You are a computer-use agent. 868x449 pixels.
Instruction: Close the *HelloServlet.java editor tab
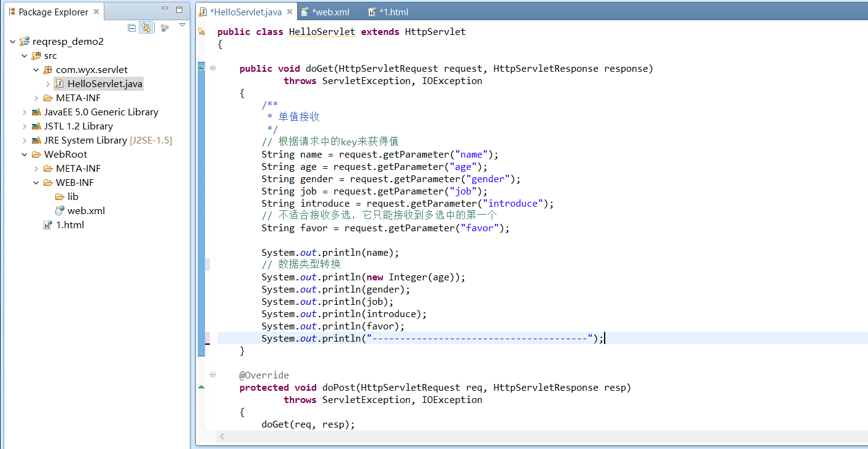[x=290, y=12]
